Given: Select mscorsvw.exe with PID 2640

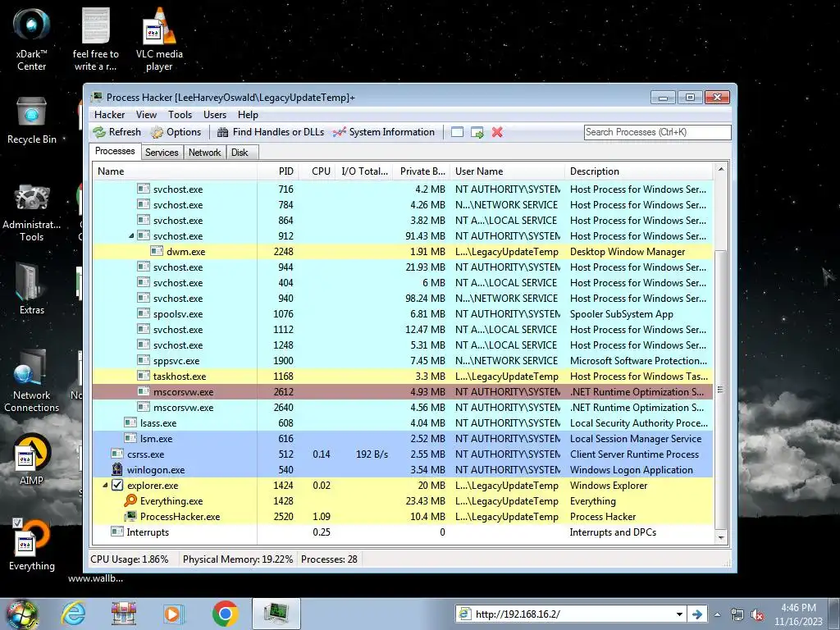Looking at the screenshot, I should pos(402,408).
